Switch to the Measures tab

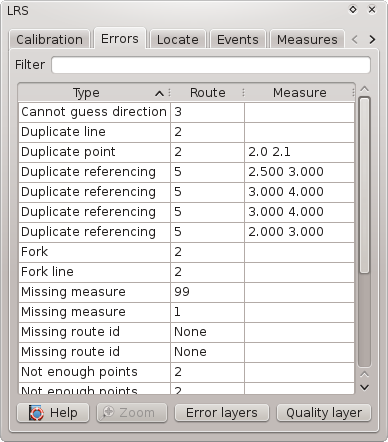307,39
